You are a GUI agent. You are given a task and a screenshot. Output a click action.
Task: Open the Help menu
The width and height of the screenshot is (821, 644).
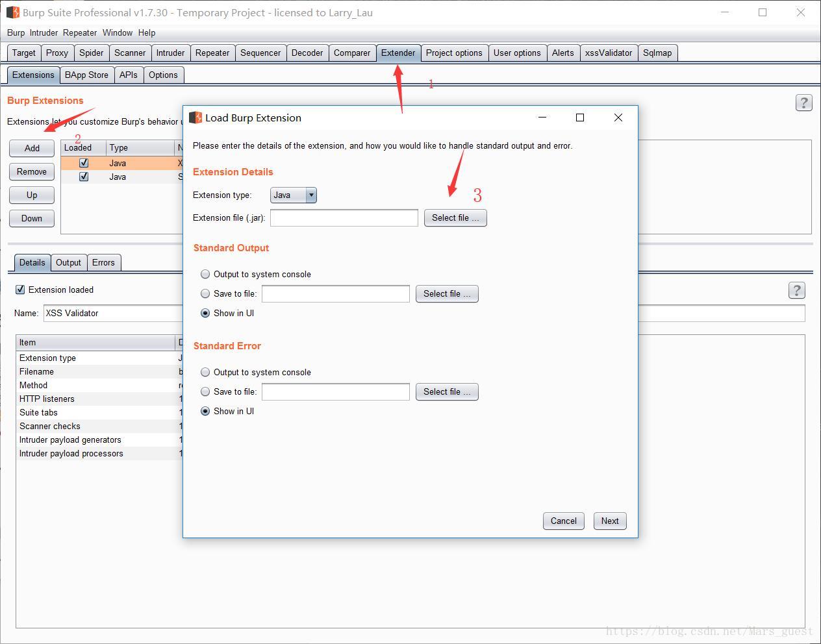147,32
